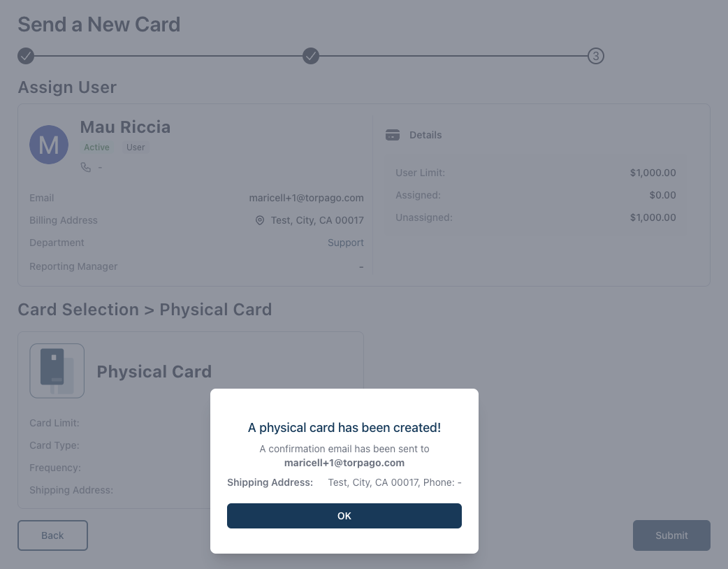Image resolution: width=728 pixels, height=569 pixels.
Task: Click OK in the card created dialog
Action: click(344, 516)
